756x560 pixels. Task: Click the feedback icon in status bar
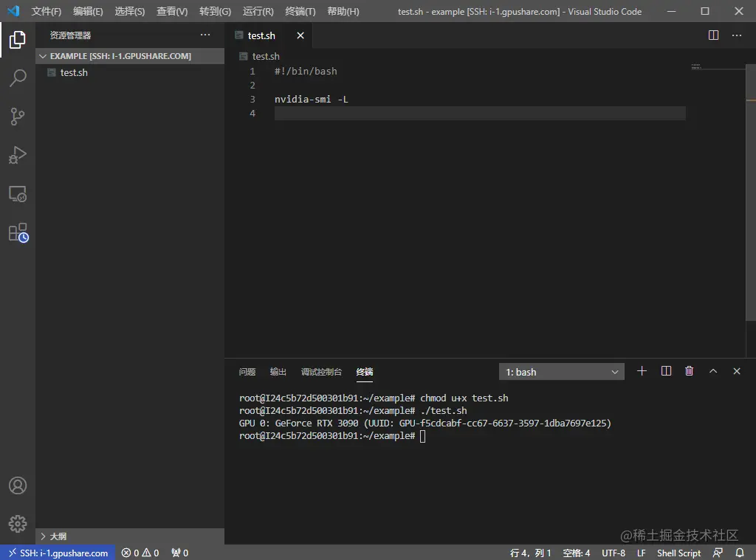718,553
